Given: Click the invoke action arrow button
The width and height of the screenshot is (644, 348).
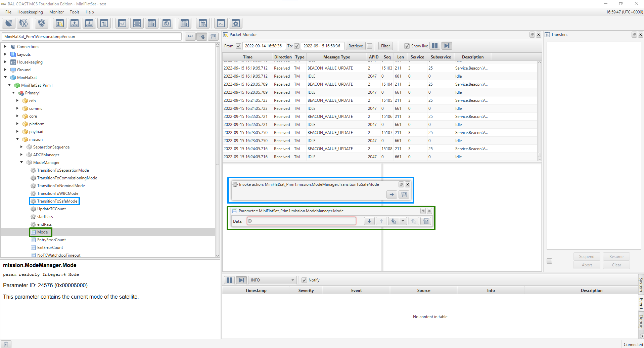Looking at the screenshot, I should (x=392, y=194).
